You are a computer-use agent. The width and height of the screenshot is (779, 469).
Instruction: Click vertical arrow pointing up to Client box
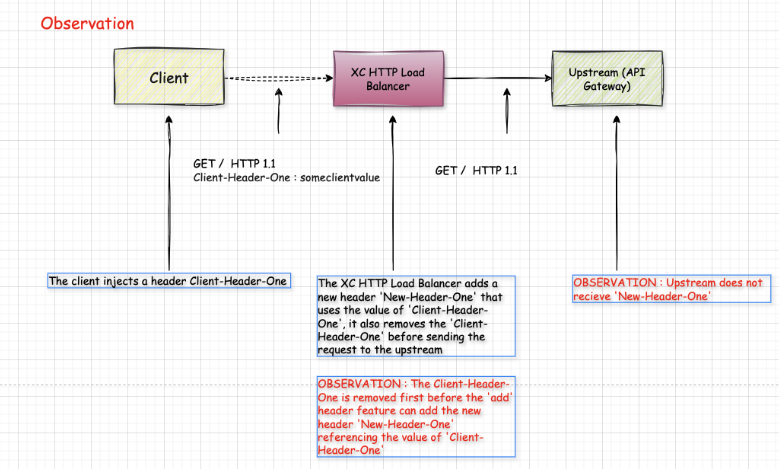(x=169, y=194)
